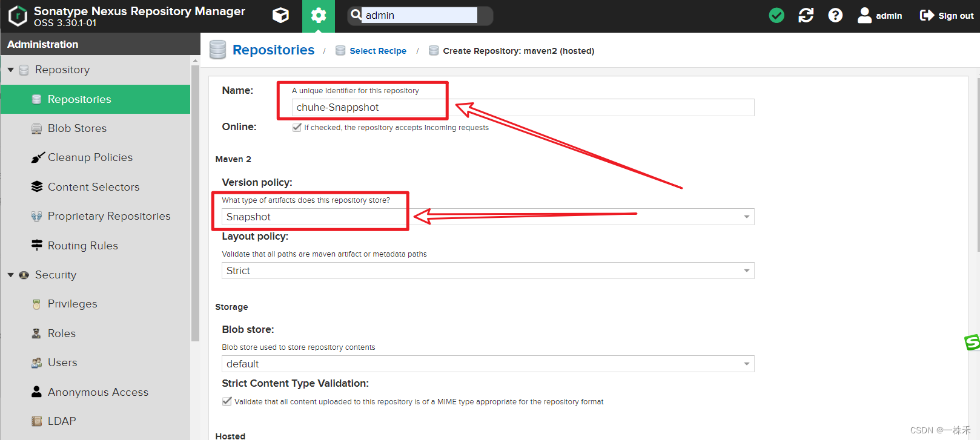
Task: Click the Repository tree label
Action: 62,70
